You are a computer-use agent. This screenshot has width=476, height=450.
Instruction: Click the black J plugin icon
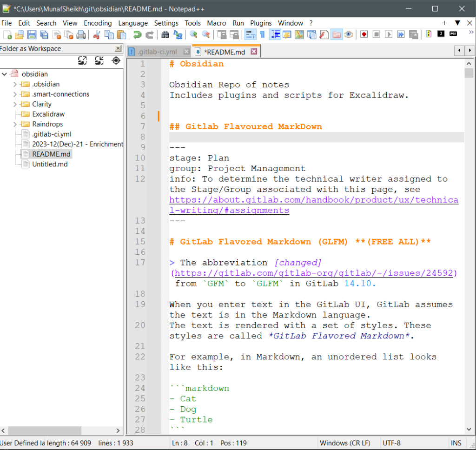pos(441,34)
